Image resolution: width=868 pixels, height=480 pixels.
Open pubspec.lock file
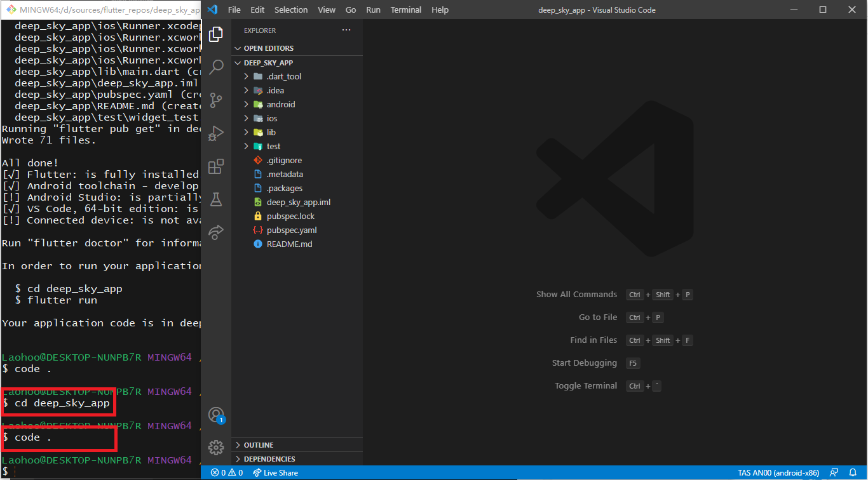tap(297, 216)
